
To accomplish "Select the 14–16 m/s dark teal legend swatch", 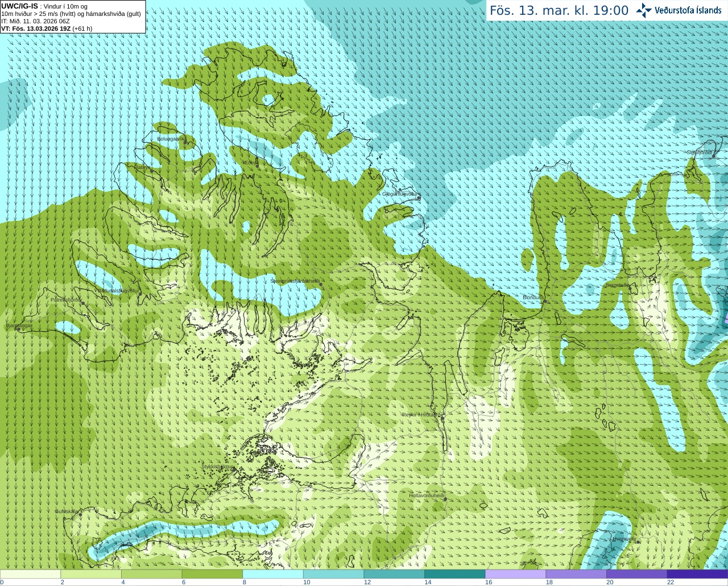I will click(455, 574).
